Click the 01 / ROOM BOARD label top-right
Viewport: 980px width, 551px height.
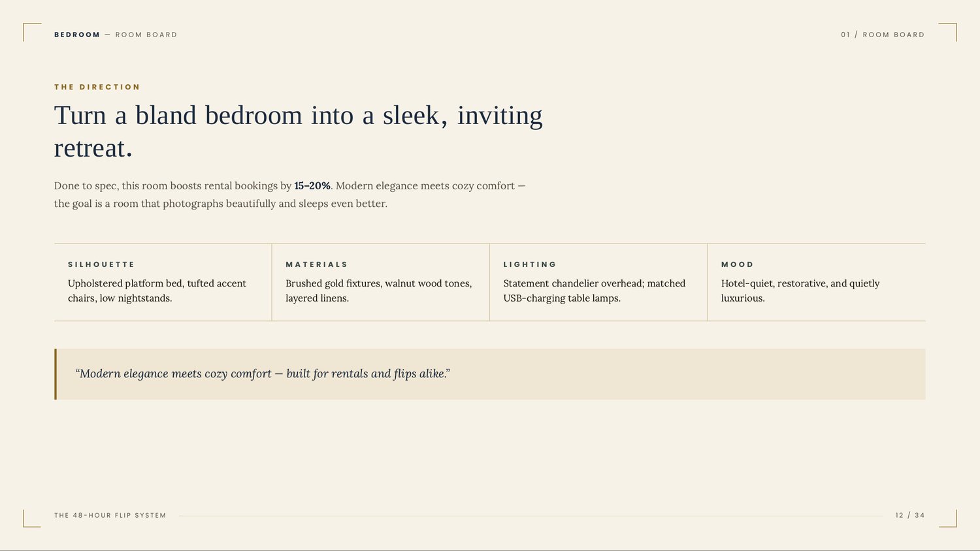coord(883,35)
